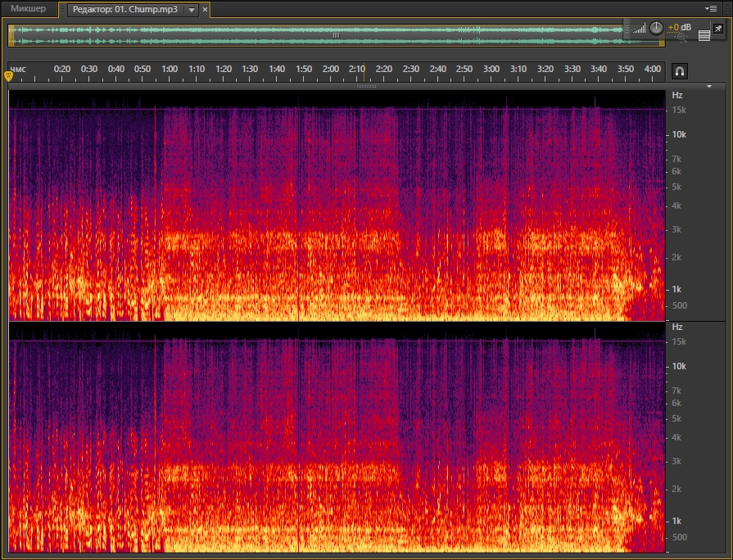Click the zoom out magnifier icon
This screenshot has height=560, width=733.
click(681, 38)
